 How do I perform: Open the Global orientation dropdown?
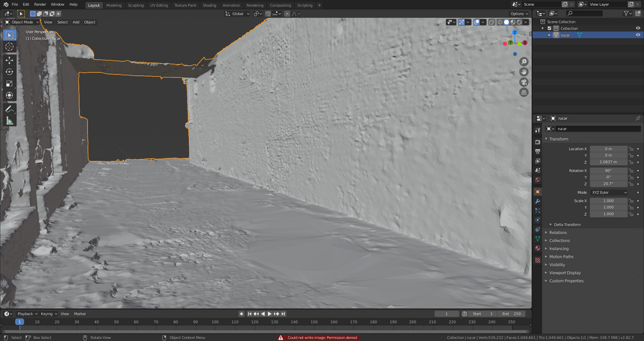(237, 13)
